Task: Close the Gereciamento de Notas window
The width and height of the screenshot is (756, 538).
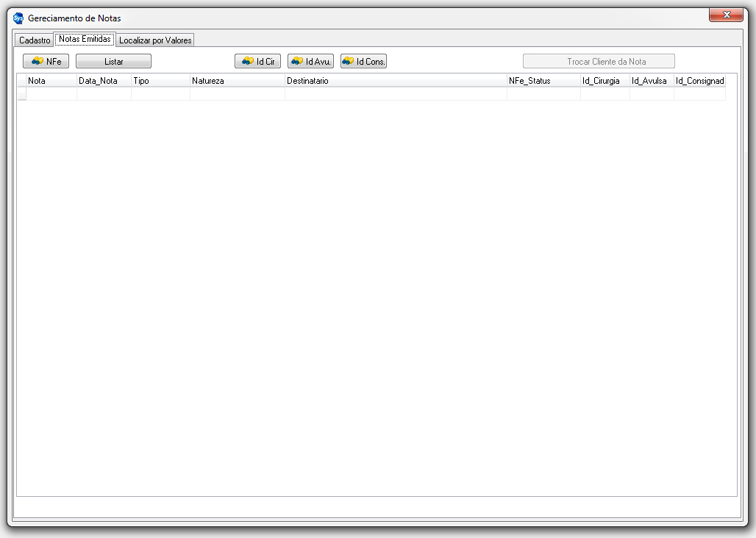Action: point(725,15)
